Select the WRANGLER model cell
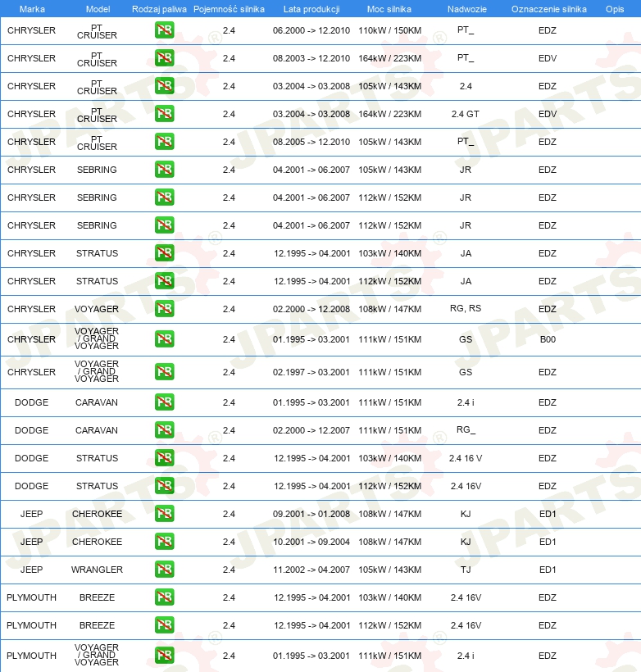This screenshot has height=672, width=641. pos(97,570)
